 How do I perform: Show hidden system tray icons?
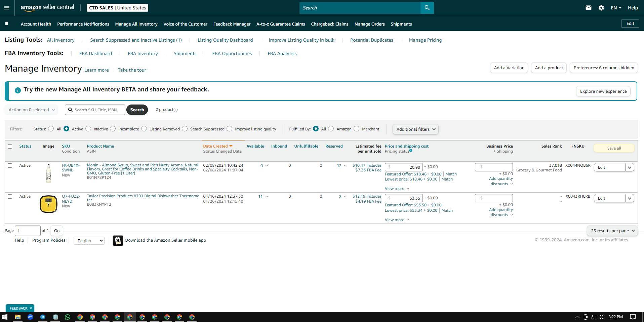tap(577, 317)
